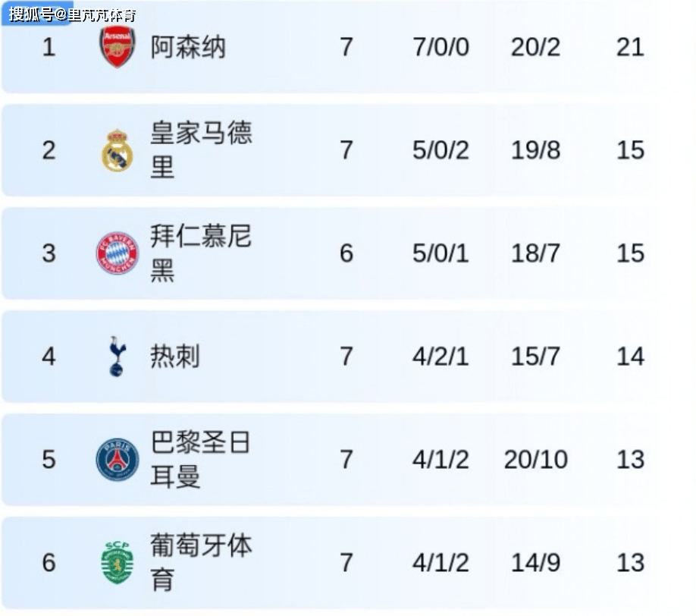Image resolution: width=696 pixels, height=616 pixels.
Task: Open the 巴黎圣日耳曼 team name
Action: (x=201, y=460)
